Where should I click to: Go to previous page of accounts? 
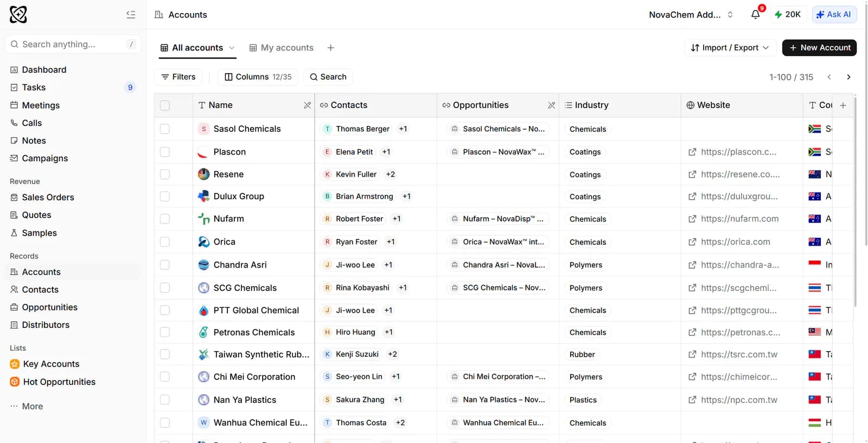829,77
